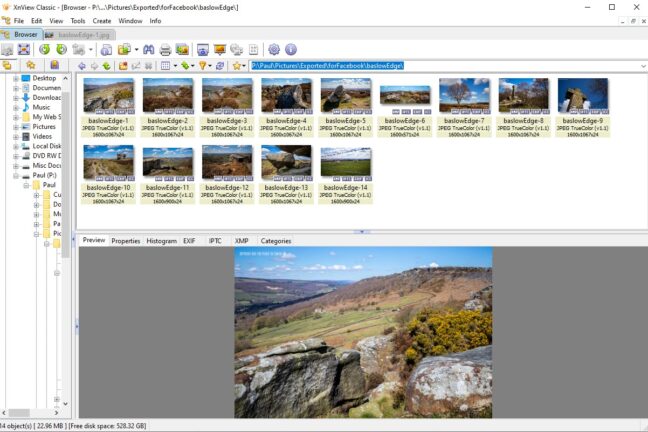
Task: Open the Info menu
Action: click(x=155, y=21)
